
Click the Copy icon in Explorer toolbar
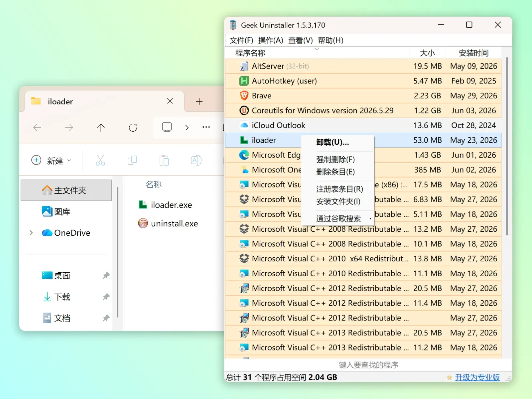132,160
